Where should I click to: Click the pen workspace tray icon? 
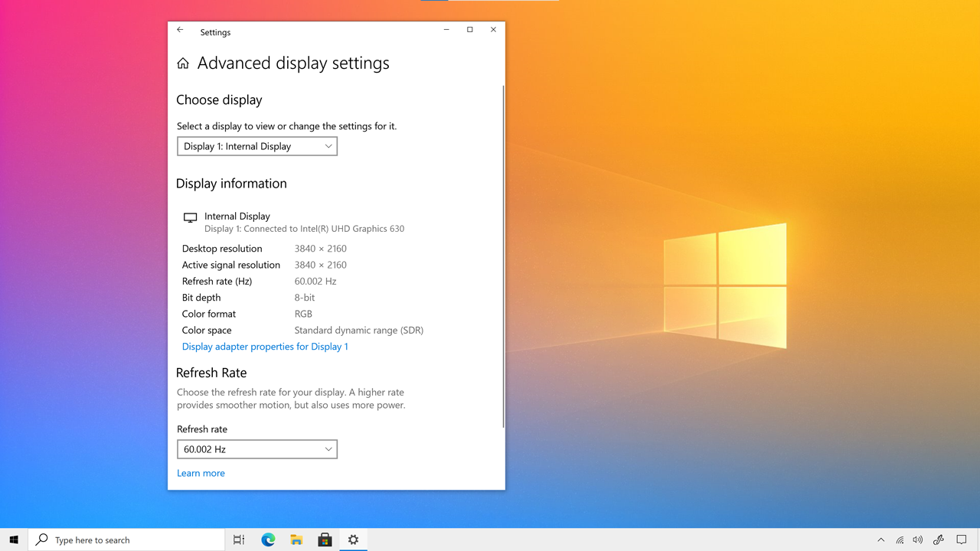938,540
